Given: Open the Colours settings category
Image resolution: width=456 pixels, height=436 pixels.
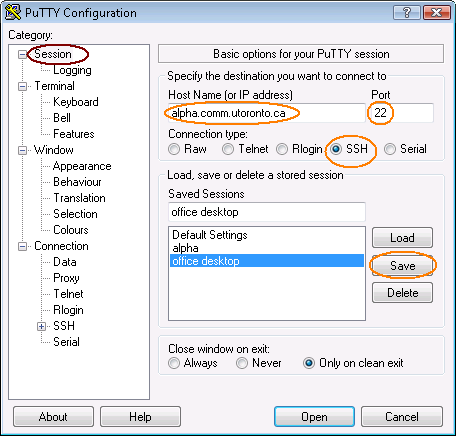Looking at the screenshot, I should pos(71,230).
